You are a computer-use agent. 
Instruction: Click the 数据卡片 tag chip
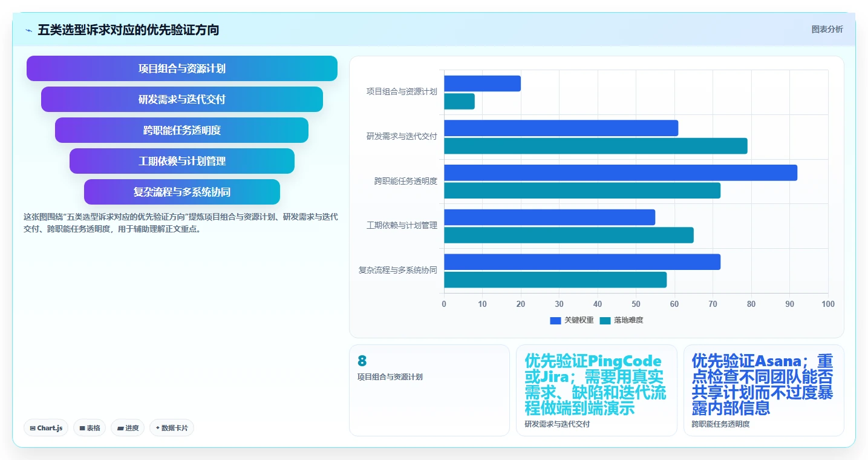pos(172,428)
